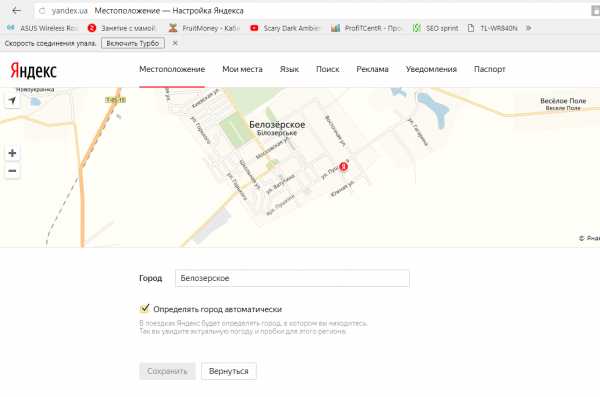
Task: Click the Город input field
Action: pos(292,278)
